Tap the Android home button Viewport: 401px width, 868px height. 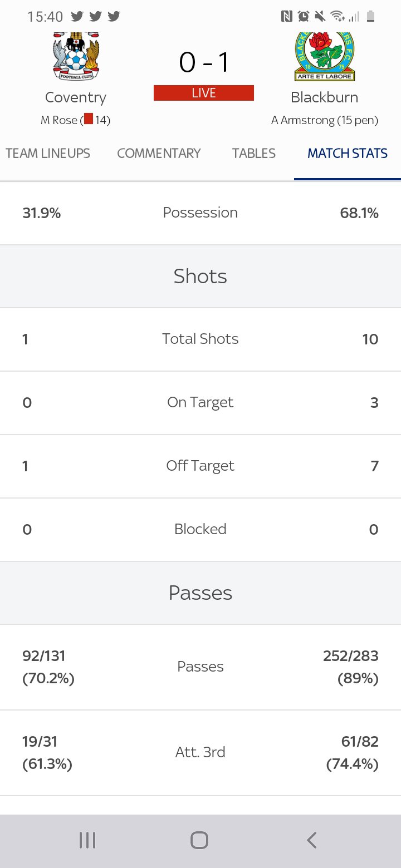(199, 840)
